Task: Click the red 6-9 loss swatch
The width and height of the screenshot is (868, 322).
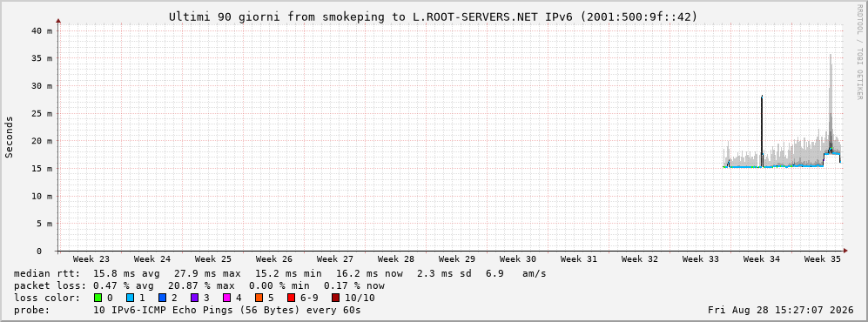Action: pos(291,298)
